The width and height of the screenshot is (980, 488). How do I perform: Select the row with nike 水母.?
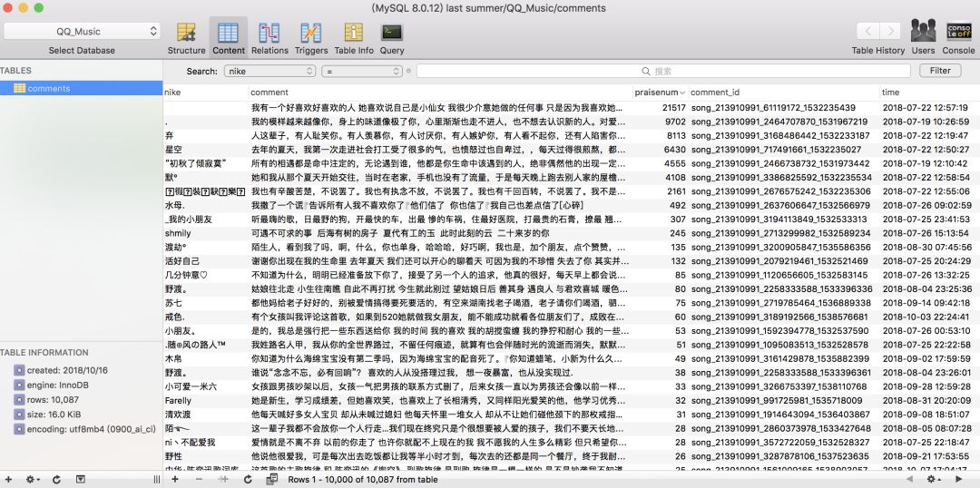tap(572, 205)
